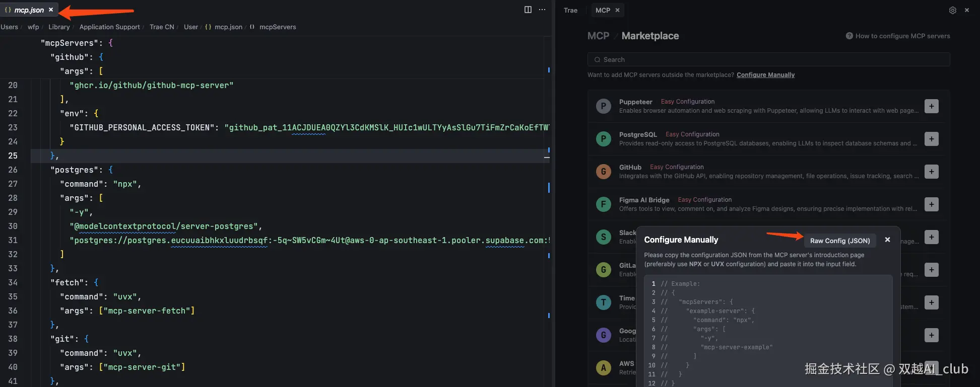Split the editor with the layout icon
This screenshot has height=387, width=980.
tap(528, 10)
